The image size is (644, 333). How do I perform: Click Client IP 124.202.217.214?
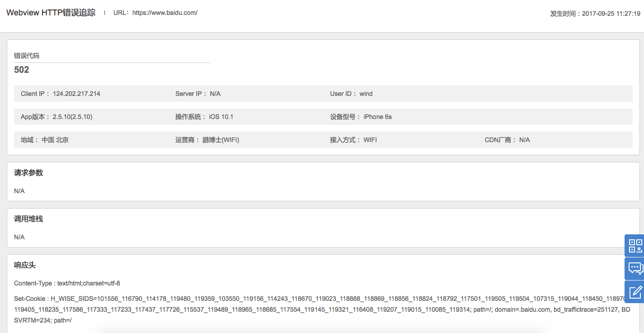click(61, 94)
